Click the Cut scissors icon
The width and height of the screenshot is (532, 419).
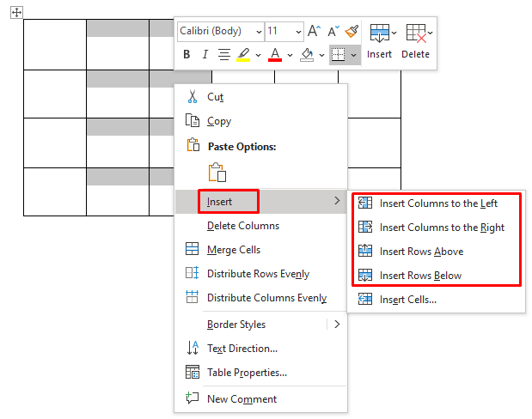point(193,97)
